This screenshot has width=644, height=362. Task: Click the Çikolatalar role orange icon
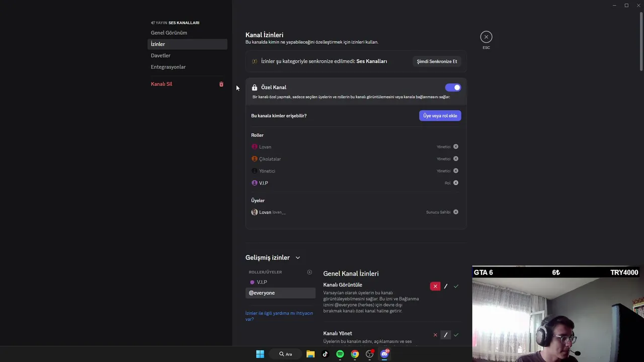click(x=255, y=159)
